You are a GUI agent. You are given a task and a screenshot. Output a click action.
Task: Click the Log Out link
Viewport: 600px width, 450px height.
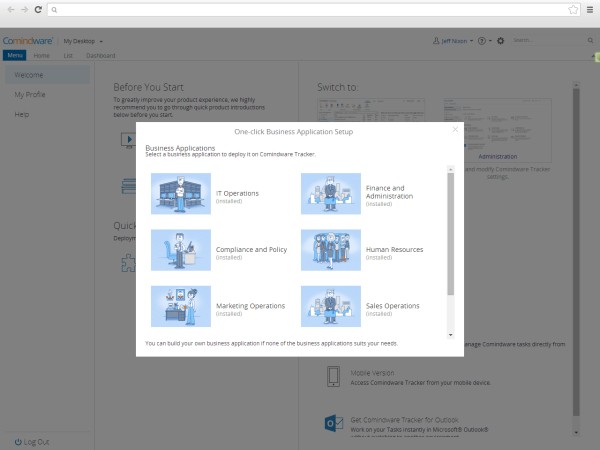[32, 442]
